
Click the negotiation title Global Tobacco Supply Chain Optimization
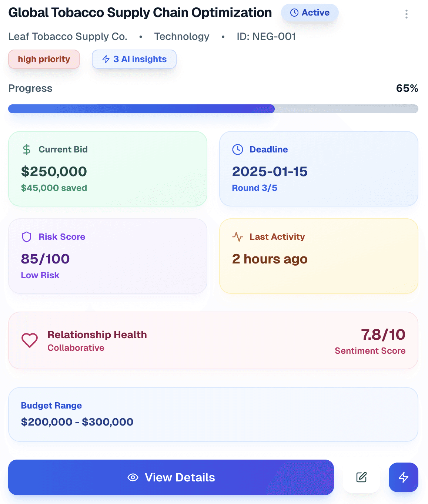(x=140, y=13)
